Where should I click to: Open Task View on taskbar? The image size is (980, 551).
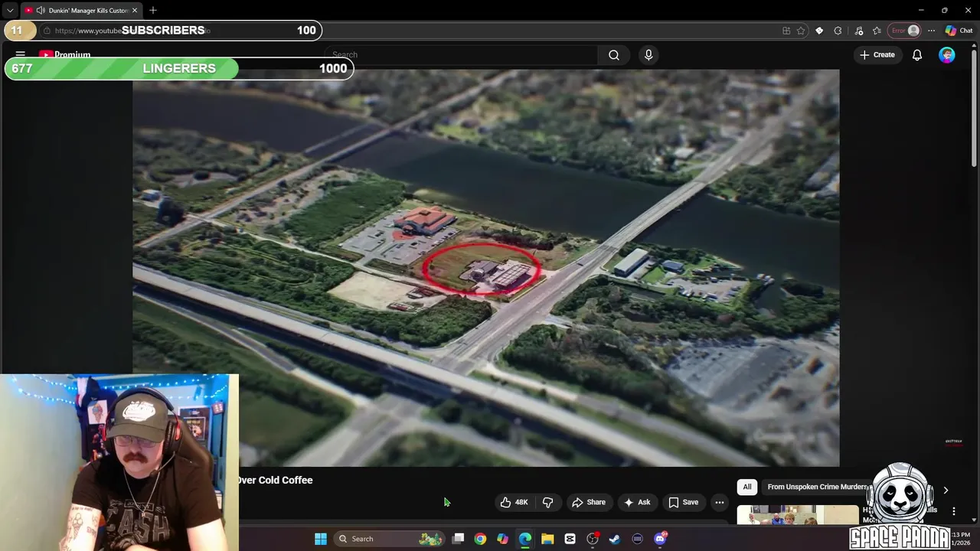coord(458,539)
